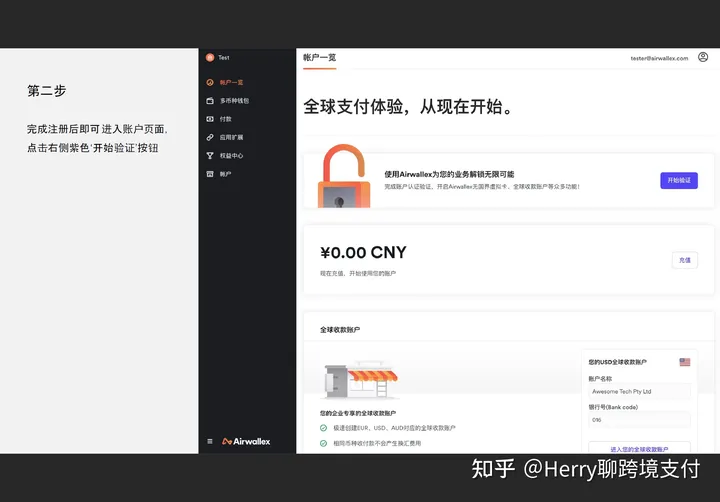Click the 帐户 icon at bottom of sidebar list
Viewport: 720px width, 502px height.
click(x=210, y=174)
